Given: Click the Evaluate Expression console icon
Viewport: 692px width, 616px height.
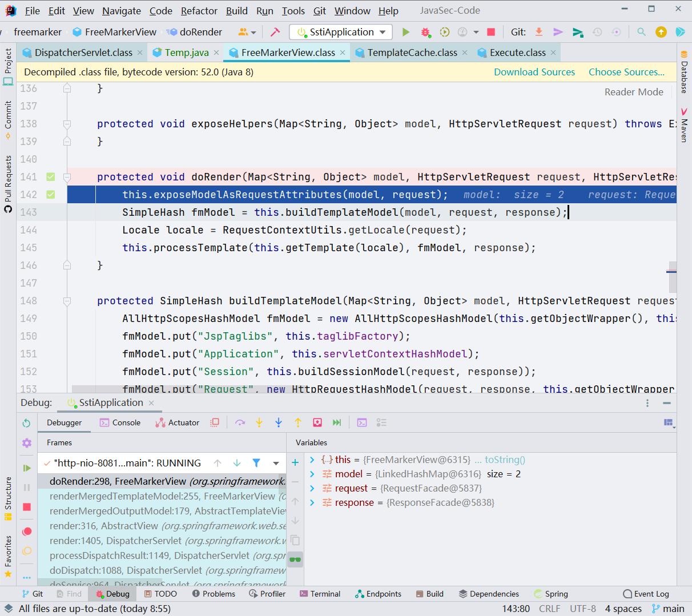Looking at the screenshot, I should 362,422.
